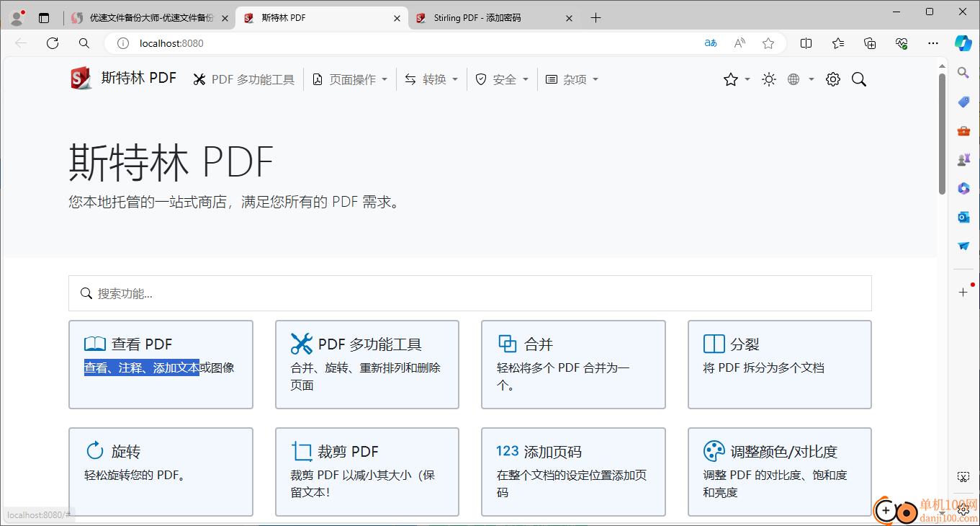Click the translate icon in address bar
980x526 pixels.
(x=711, y=43)
